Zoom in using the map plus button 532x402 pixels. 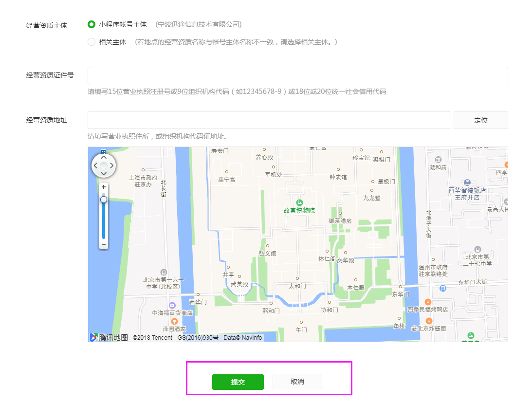[104, 187]
